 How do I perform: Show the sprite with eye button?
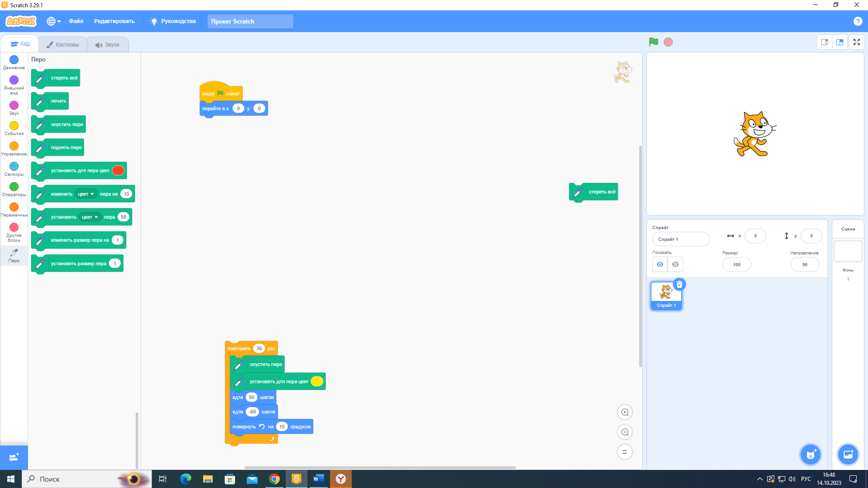(660, 264)
